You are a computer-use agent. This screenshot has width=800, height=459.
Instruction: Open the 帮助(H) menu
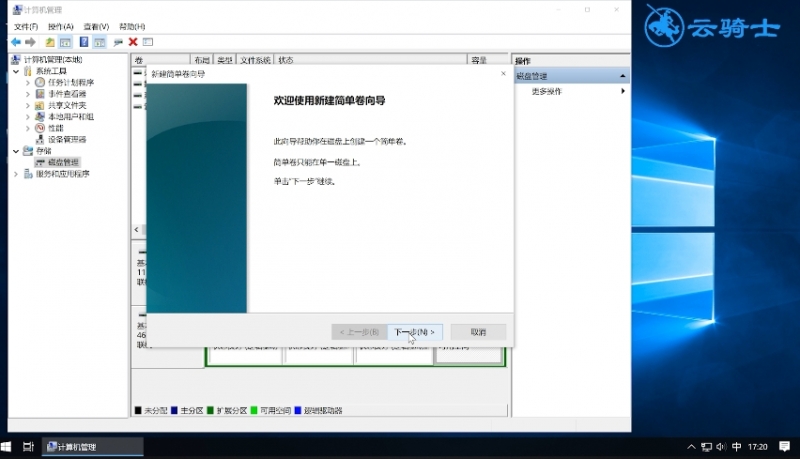(132, 27)
